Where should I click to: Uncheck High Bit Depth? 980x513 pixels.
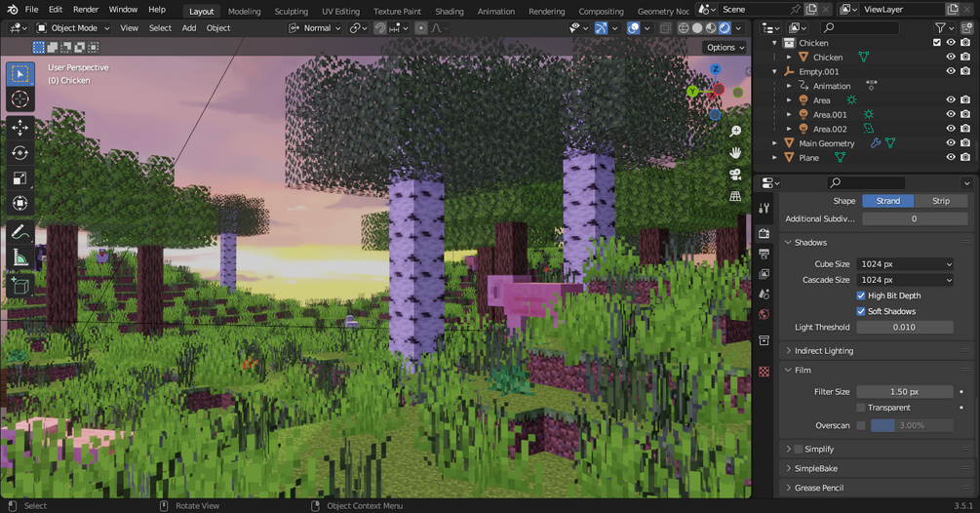tap(861, 296)
